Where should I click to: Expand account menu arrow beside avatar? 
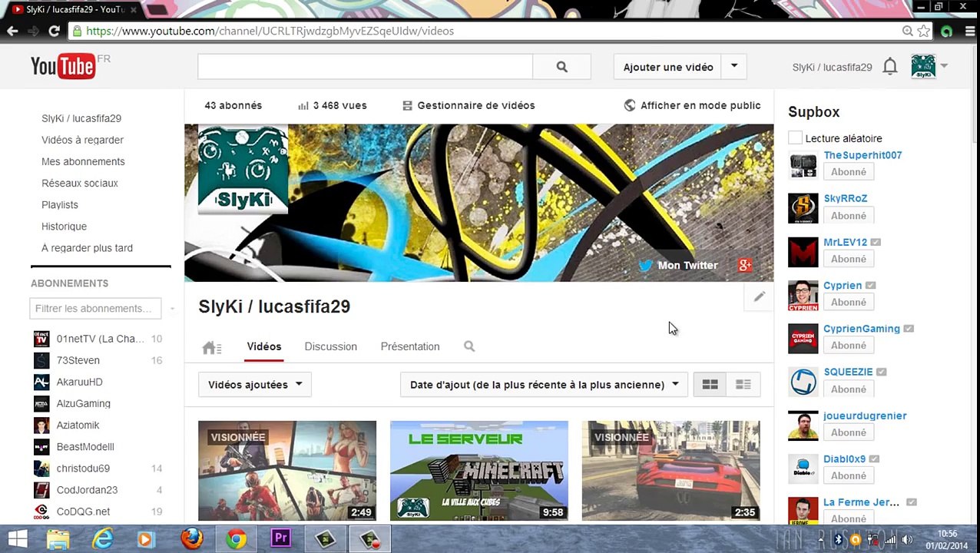tap(944, 66)
